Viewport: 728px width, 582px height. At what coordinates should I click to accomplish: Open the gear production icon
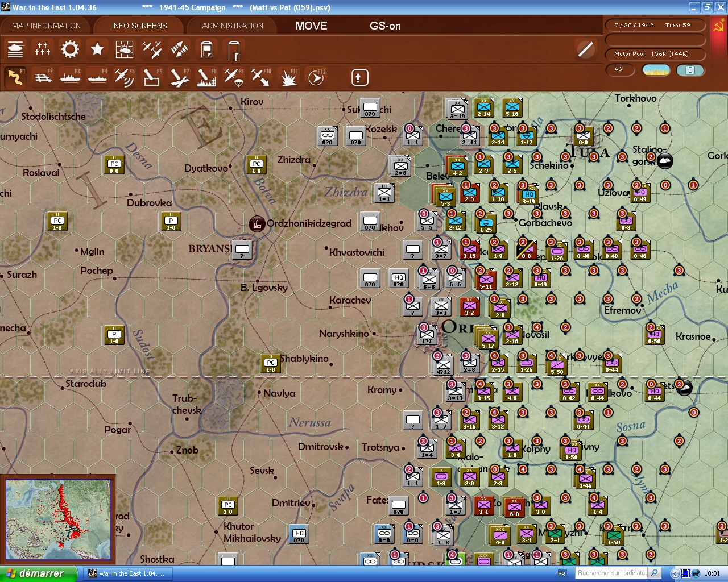point(70,49)
